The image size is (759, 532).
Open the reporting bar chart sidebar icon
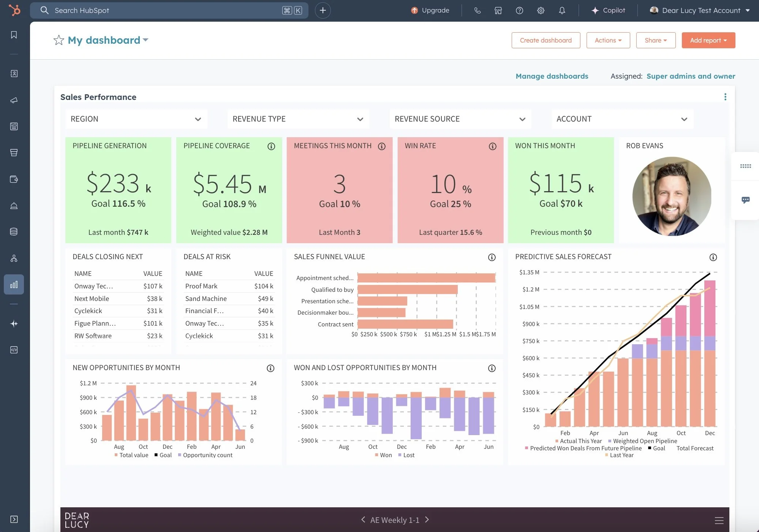click(14, 284)
